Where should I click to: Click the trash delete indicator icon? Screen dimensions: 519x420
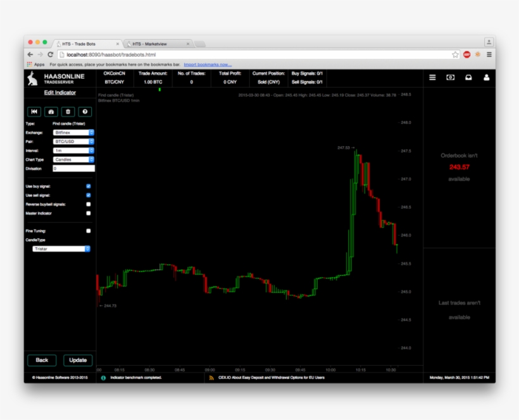pos(68,112)
